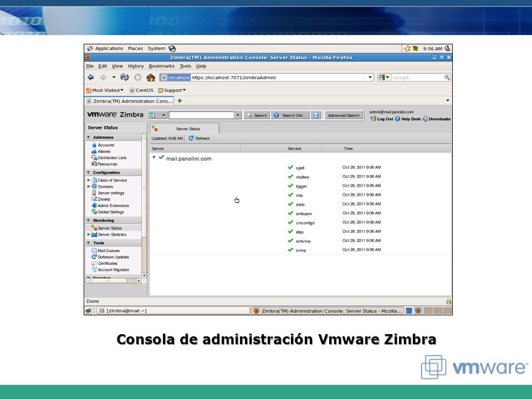The height and width of the screenshot is (399, 532).
Task: Click the Firefox Forward arrow button
Action: (x=103, y=78)
